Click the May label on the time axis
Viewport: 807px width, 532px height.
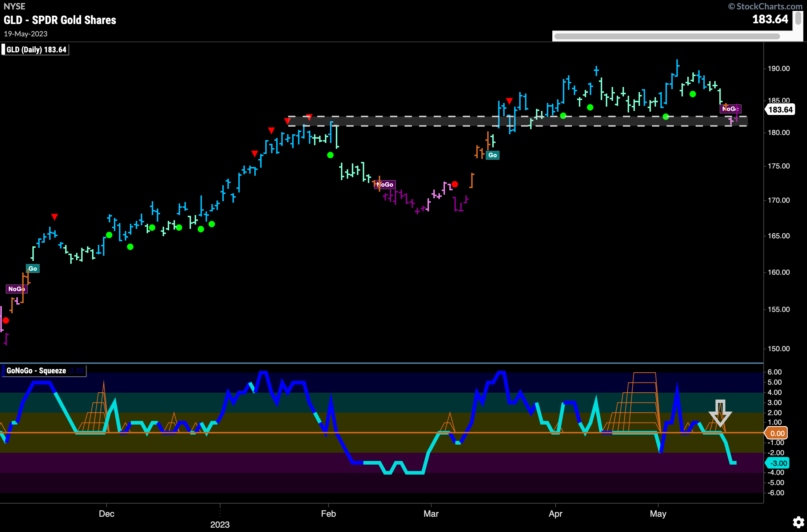658,514
